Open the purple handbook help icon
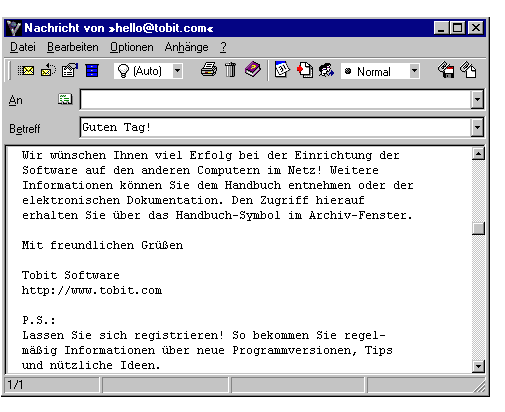 click(x=253, y=69)
